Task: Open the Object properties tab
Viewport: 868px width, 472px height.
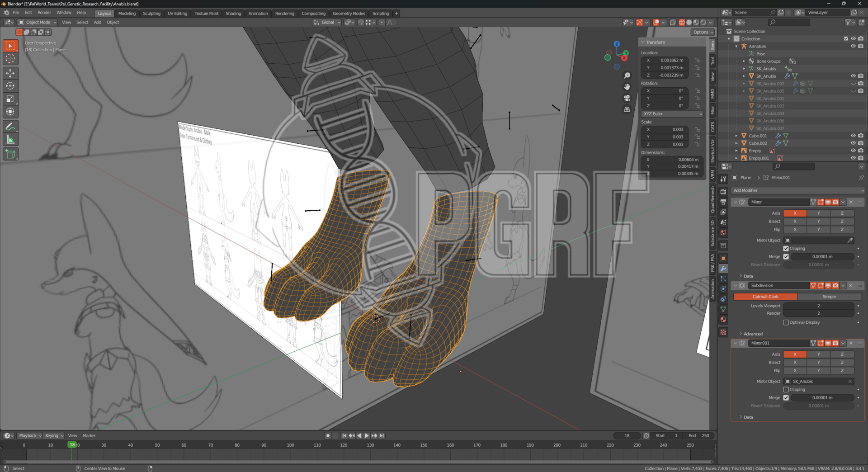Action: (723, 258)
